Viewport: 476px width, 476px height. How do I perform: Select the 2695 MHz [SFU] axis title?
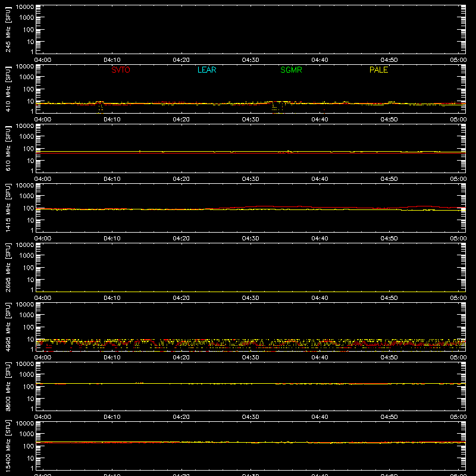pyautogui.click(x=8, y=267)
